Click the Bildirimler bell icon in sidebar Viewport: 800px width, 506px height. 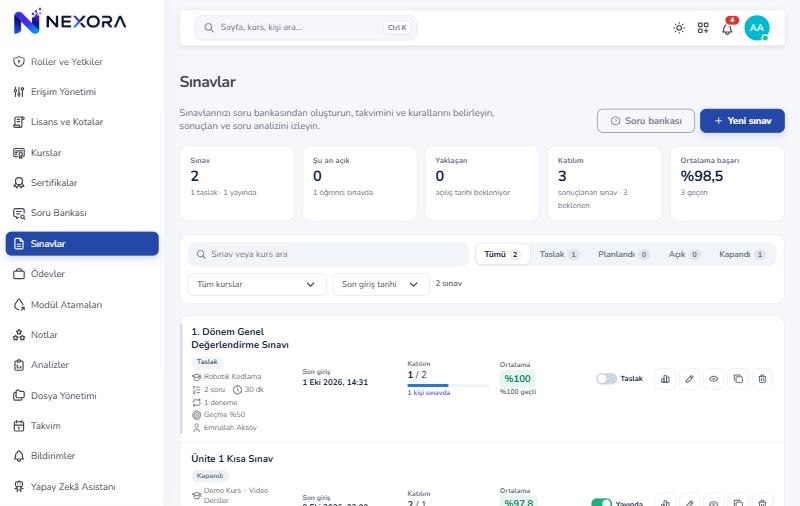[19, 456]
